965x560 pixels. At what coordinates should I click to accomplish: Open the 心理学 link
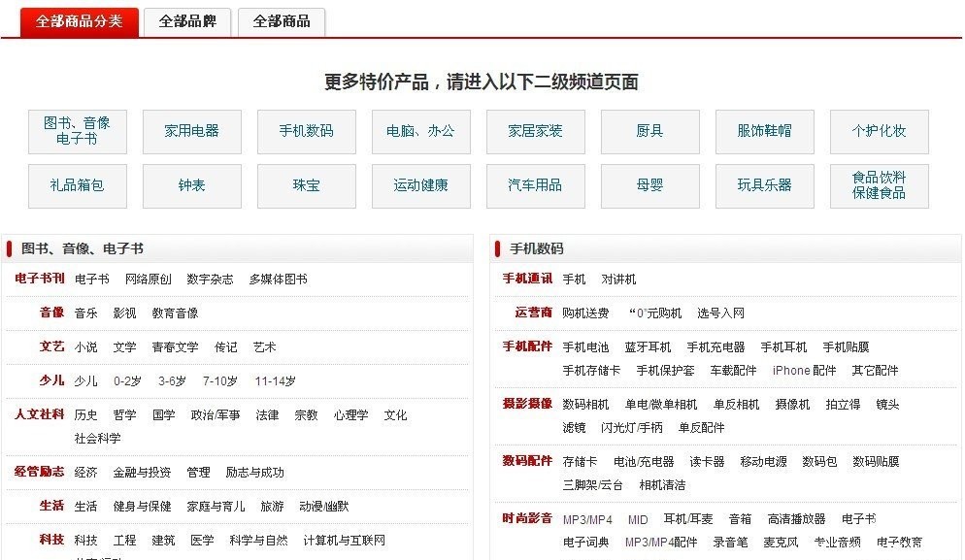point(350,415)
